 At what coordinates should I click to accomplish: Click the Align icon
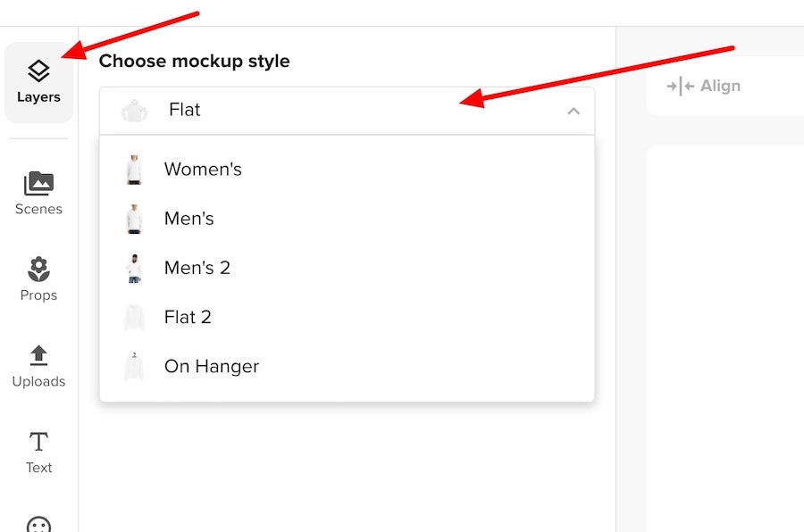click(x=681, y=86)
